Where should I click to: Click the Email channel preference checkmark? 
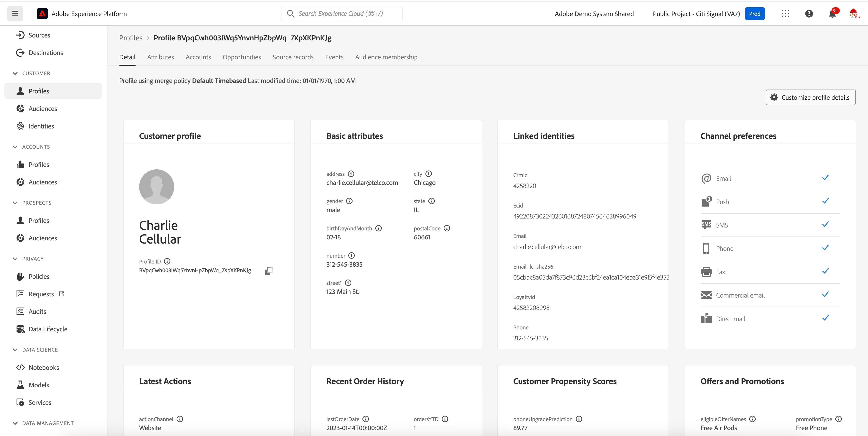[825, 178]
